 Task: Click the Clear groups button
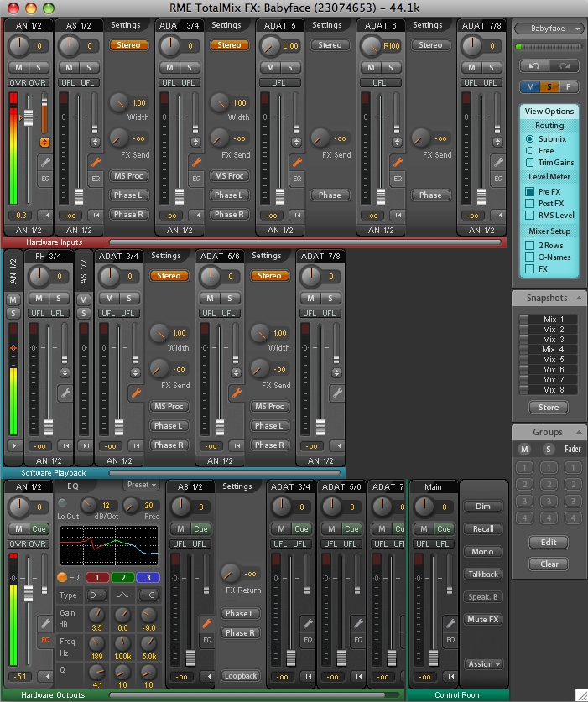[x=549, y=564]
